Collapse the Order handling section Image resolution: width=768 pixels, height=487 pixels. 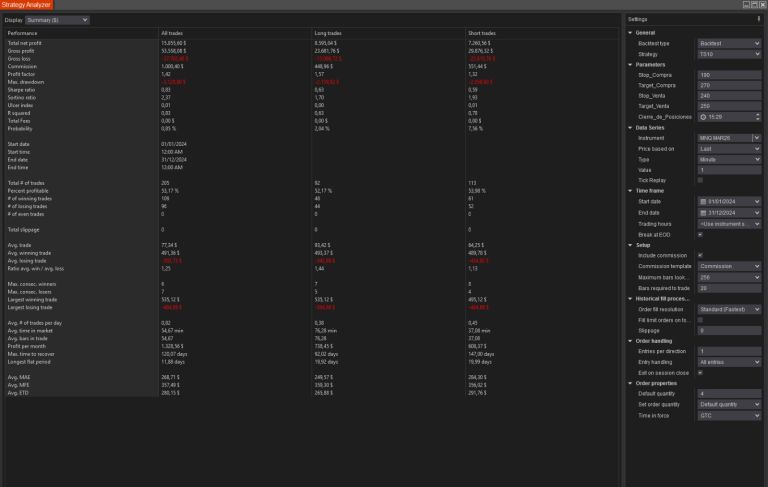(x=631, y=341)
